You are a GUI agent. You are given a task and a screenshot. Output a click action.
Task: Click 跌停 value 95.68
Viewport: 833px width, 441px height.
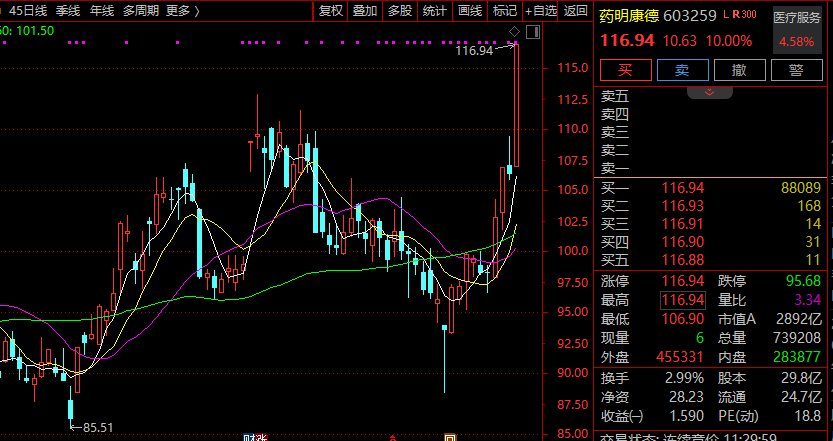click(803, 281)
